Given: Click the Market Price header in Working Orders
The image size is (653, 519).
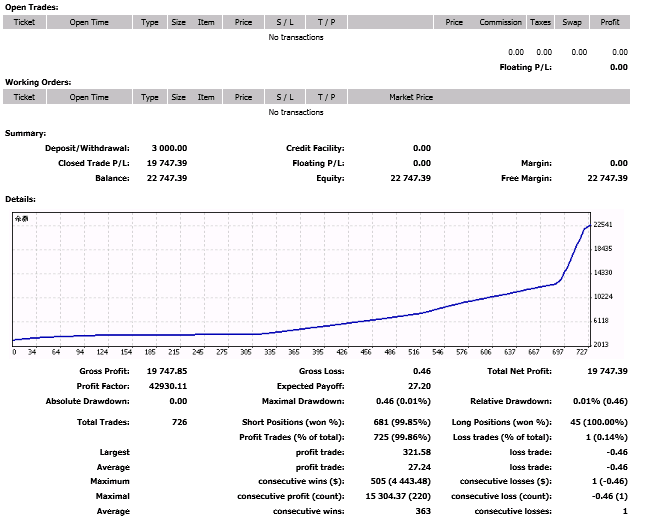Looking at the screenshot, I should [x=411, y=97].
